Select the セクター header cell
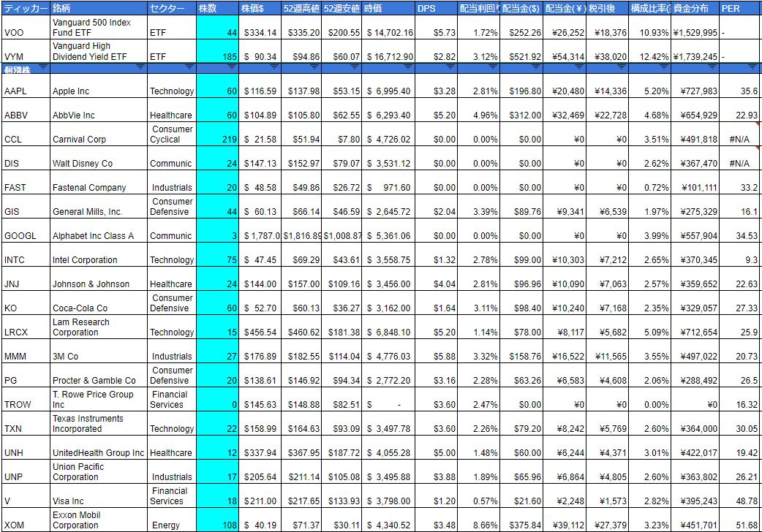The width and height of the screenshot is (762, 532). click(172, 8)
